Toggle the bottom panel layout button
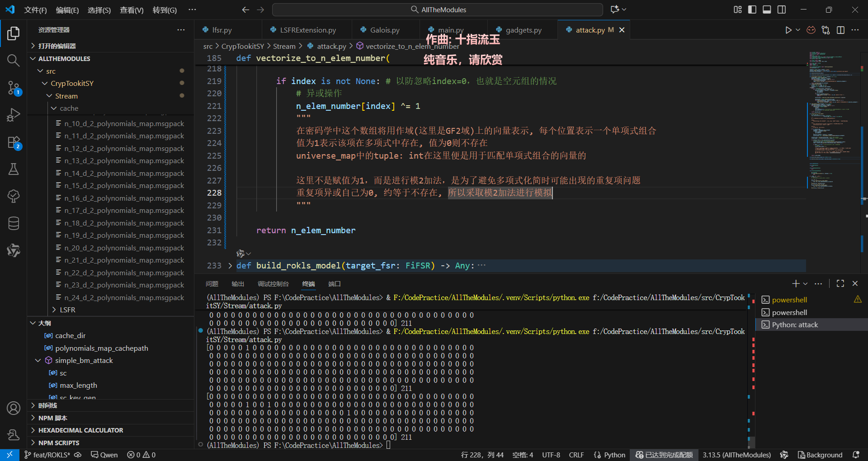Image resolution: width=868 pixels, height=461 pixels. (767, 9)
